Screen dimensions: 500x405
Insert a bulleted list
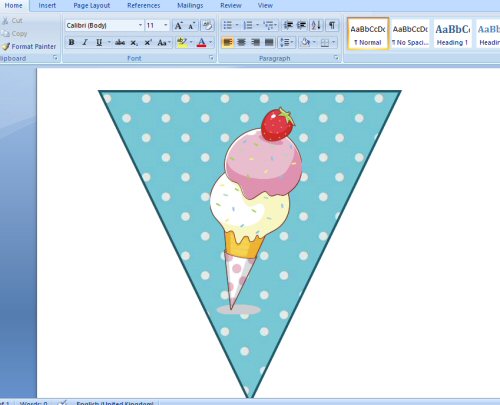coord(227,25)
